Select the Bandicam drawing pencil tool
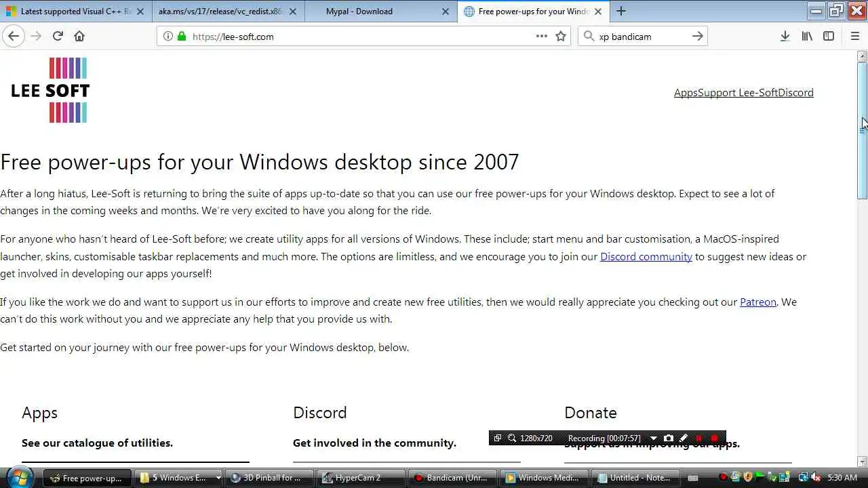Screen dimensions: 868x488 [x=684, y=439]
